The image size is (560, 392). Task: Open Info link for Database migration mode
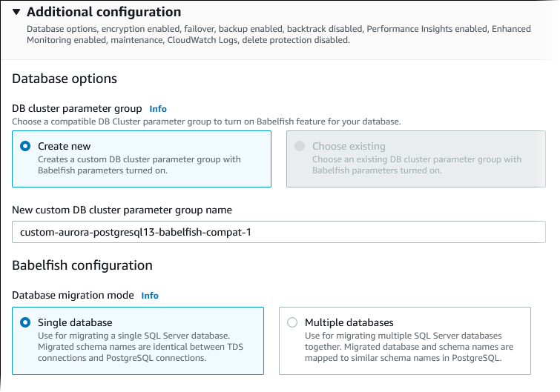click(x=150, y=295)
